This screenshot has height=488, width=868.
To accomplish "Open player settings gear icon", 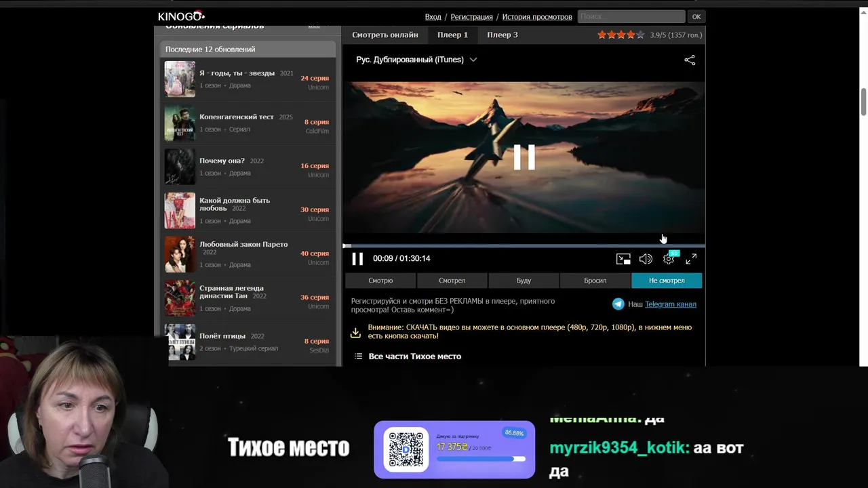I will (669, 259).
